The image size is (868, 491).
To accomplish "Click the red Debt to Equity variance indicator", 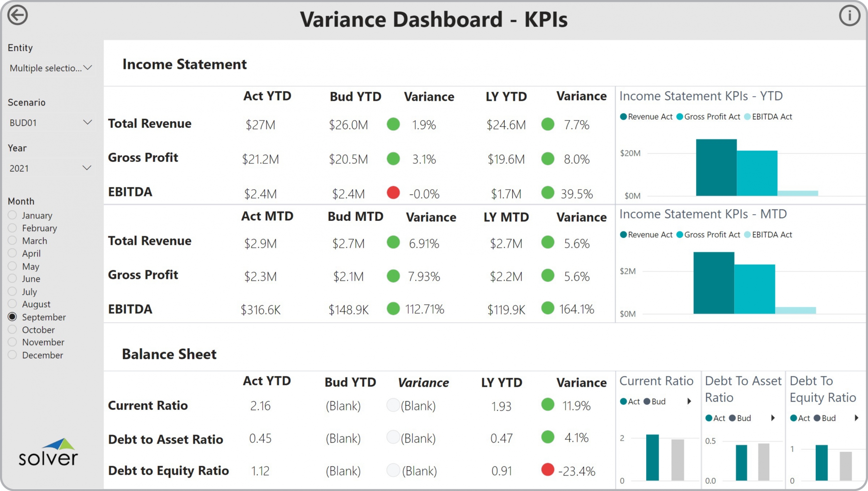I will pos(548,470).
